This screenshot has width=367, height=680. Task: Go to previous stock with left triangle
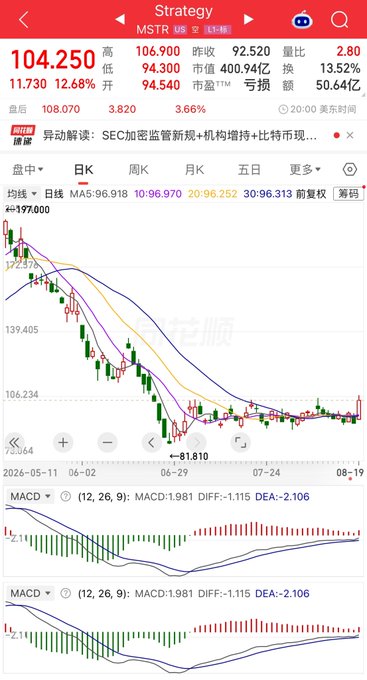click(x=120, y=19)
